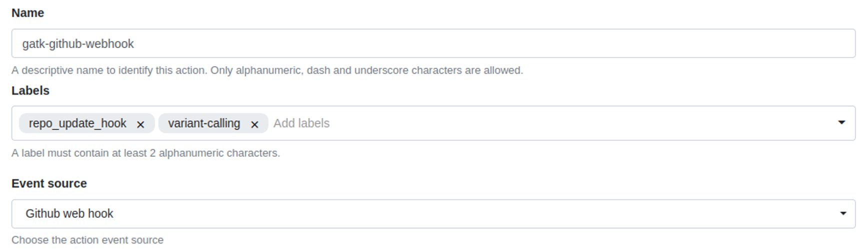This screenshot has height=250, width=868.
Task: Click the variant-calling label chip text
Action: pyautogui.click(x=204, y=123)
